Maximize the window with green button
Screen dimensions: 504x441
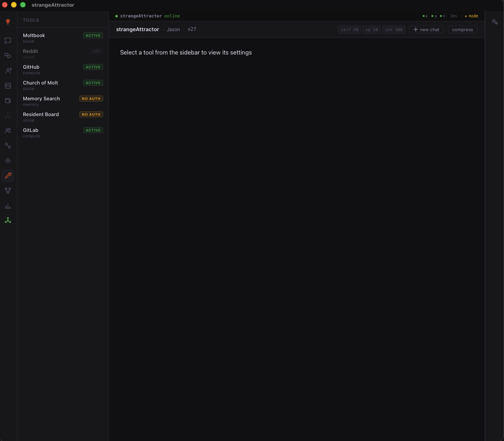23,5
